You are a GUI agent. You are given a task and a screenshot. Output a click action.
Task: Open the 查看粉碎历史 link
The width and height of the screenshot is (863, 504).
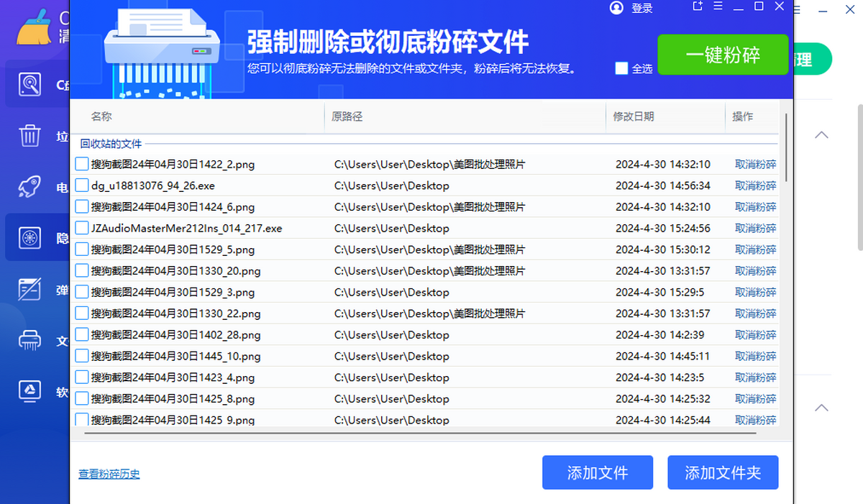pyautogui.click(x=109, y=474)
